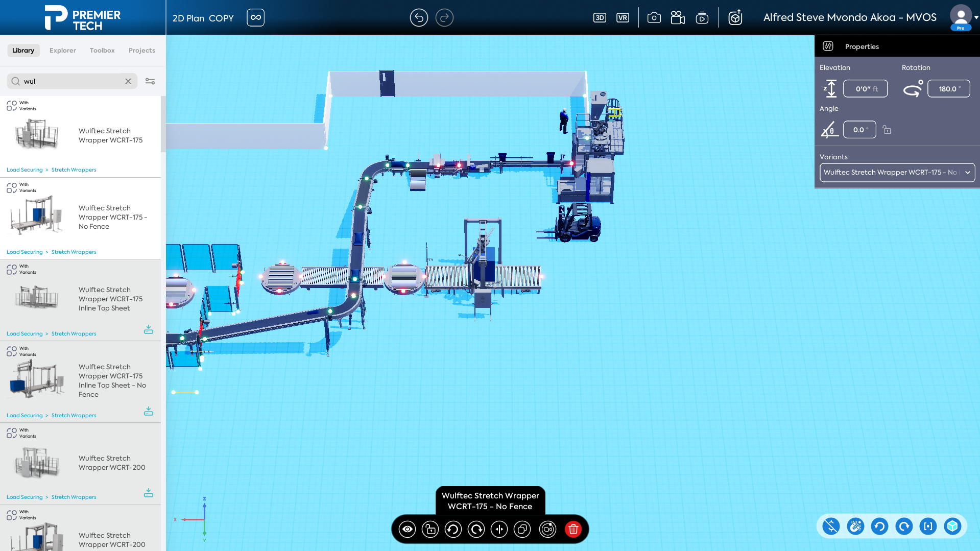This screenshot has width=980, height=551.
Task: Open Stretch Wrappers link under WCRT-200
Action: tap(74, 497)
